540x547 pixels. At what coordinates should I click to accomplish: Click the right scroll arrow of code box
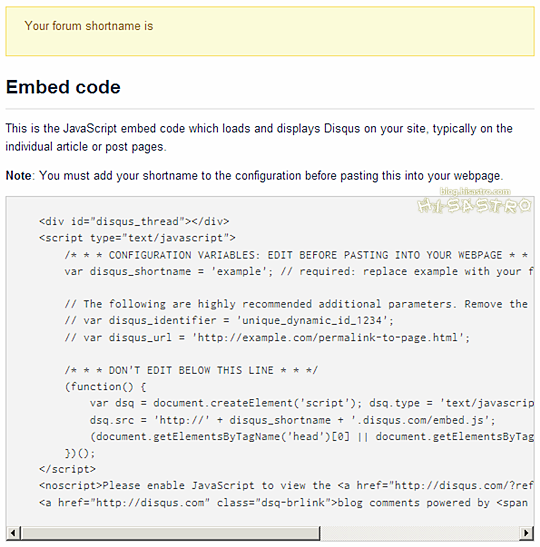(526, 533)
